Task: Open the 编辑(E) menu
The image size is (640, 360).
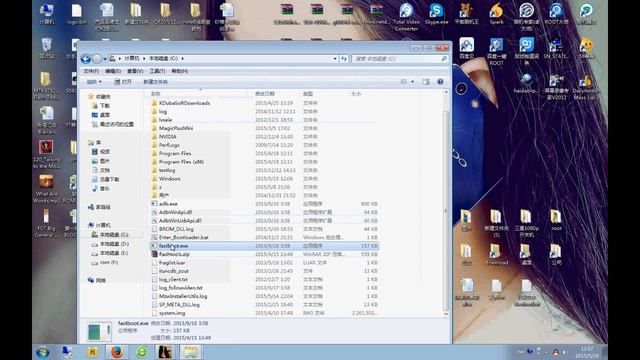Action: tap(113, 71)
